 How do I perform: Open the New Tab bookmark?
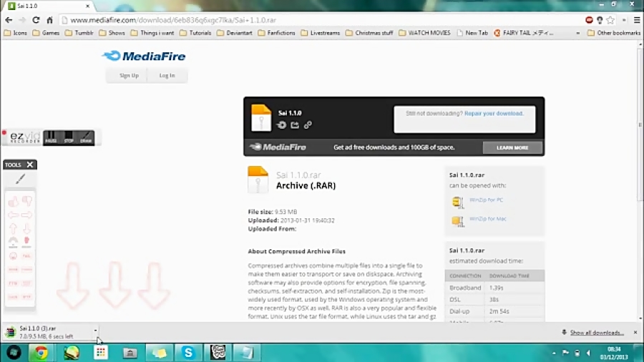coord(472,33)
